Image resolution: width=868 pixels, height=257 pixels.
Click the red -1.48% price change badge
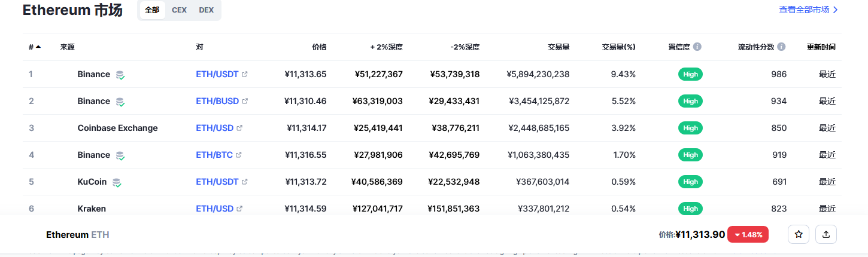(748, 235)
